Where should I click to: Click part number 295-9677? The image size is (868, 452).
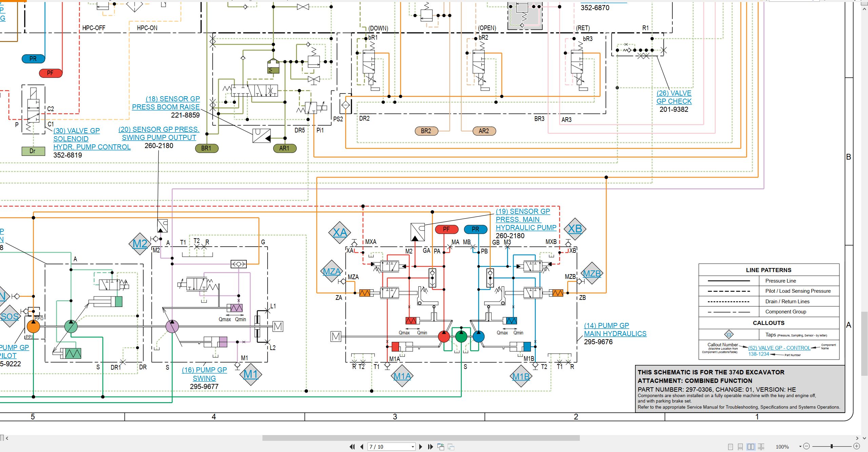[204, 387]
